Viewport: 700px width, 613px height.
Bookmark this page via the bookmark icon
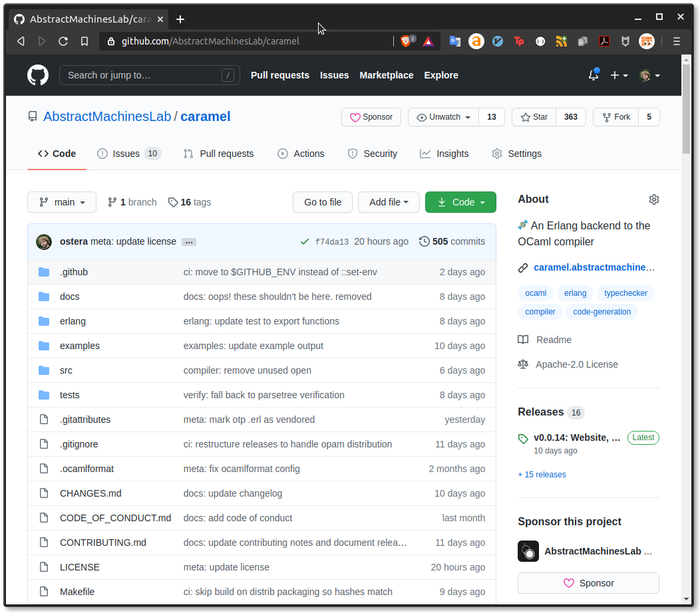click(x=85, y=41)
